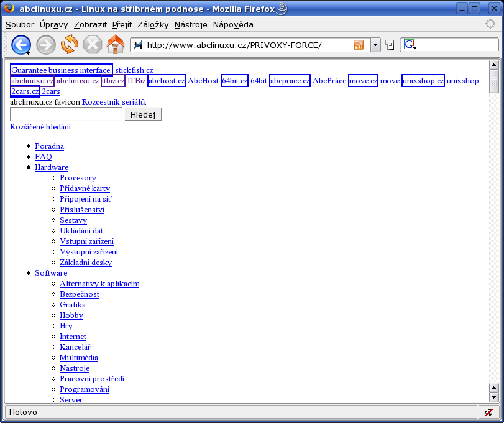Click the Stop loading icon
This screenshot has height=423, width=504.
tap(93, 45)
